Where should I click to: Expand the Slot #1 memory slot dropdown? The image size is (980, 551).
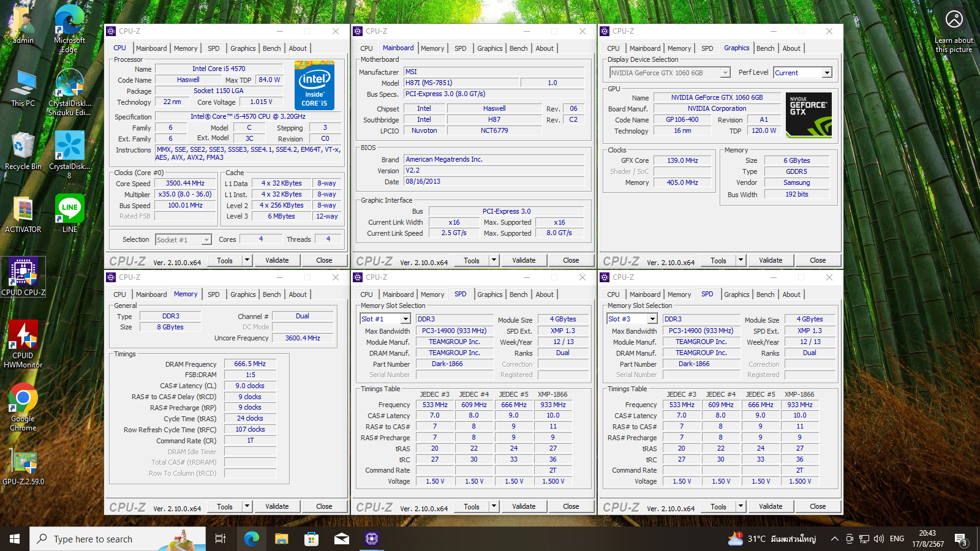[x=405, y=319]
